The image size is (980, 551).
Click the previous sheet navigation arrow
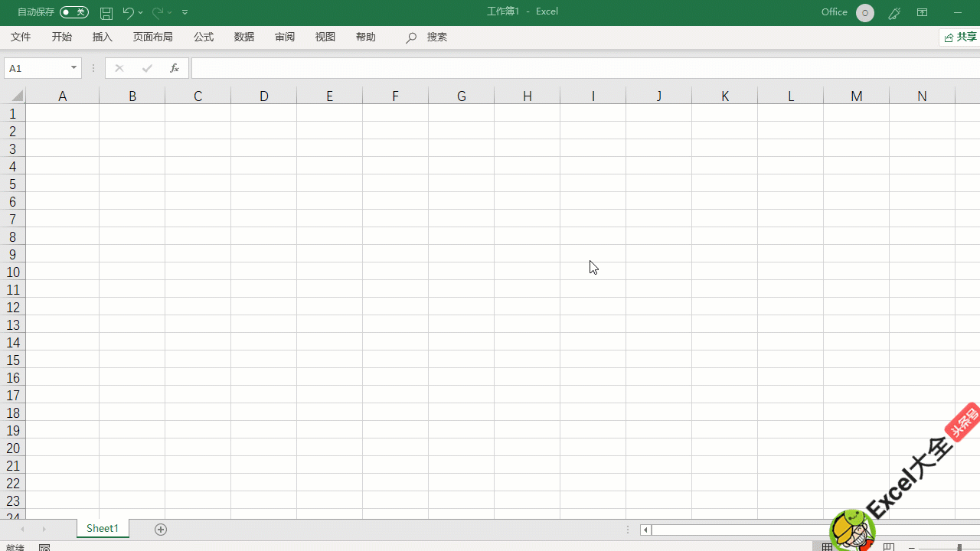click(23, 529)
